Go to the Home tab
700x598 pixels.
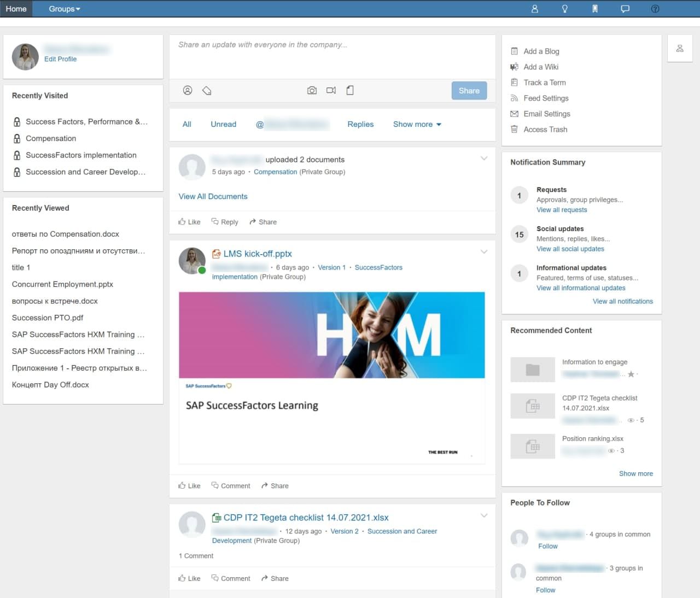[x=16, y=9]
